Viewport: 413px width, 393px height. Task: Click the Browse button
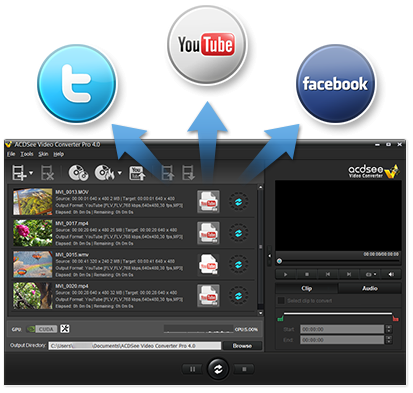point(242,346)
